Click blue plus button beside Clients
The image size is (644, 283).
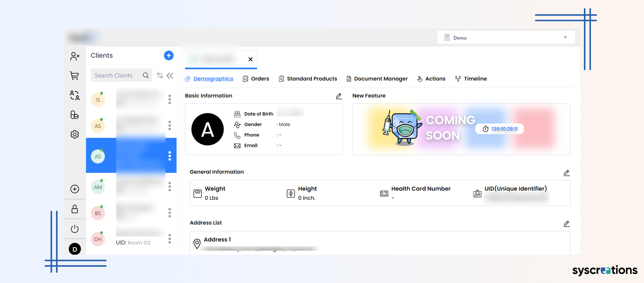coord(169,55)
